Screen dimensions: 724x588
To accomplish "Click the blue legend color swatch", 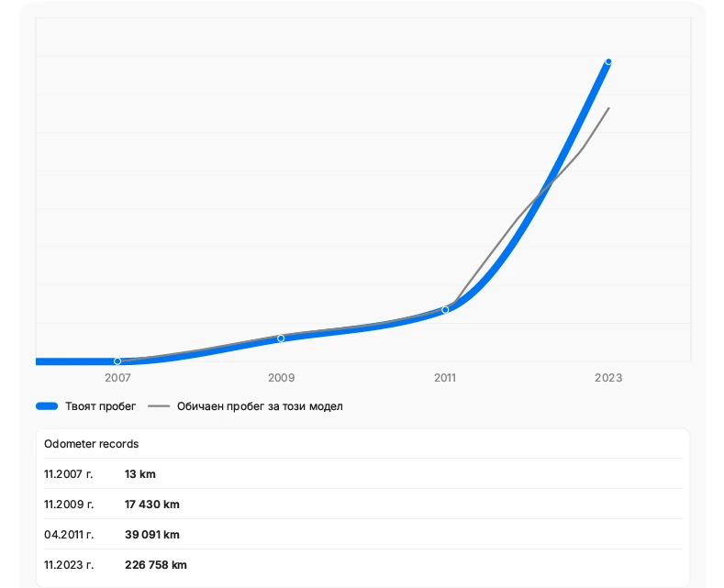I will pyautogui.click(x=47, y=406).
